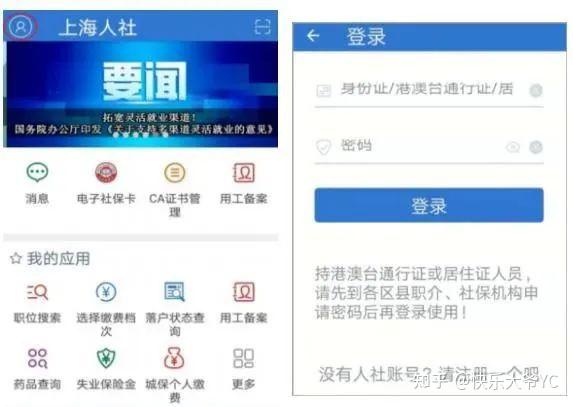The height and width of the screenshot is (407, 573).
Task: Select 选择缴费档次 yen icon
Action: (106, 292)
